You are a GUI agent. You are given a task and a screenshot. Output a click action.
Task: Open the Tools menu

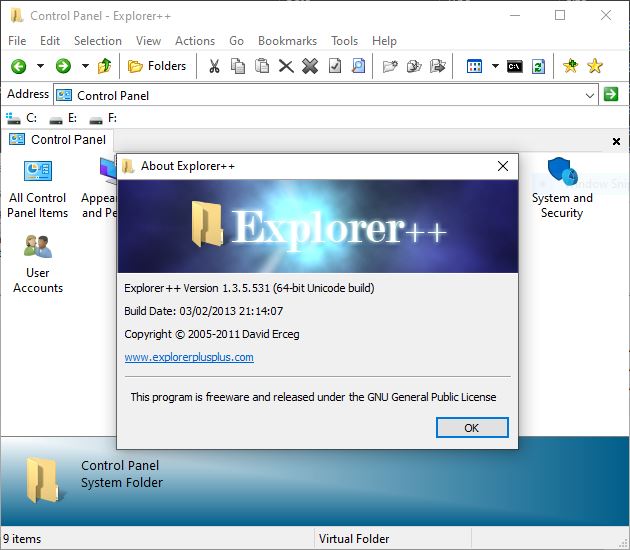pos(344,41)
